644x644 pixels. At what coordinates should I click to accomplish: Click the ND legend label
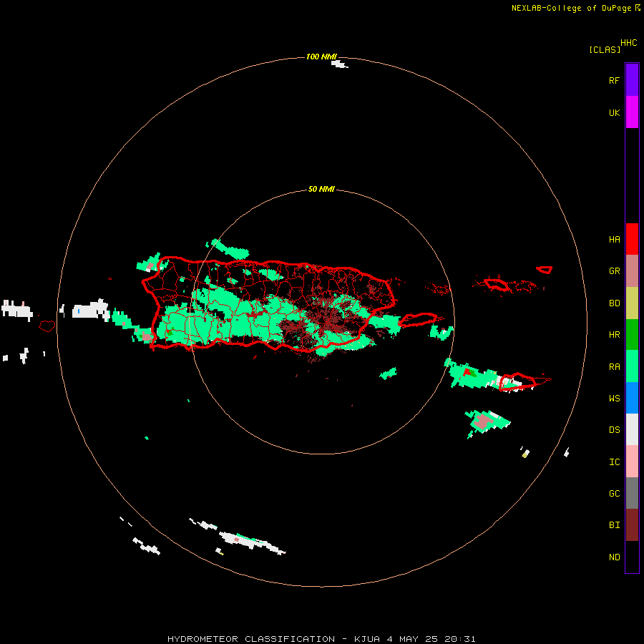pos(614,557)
